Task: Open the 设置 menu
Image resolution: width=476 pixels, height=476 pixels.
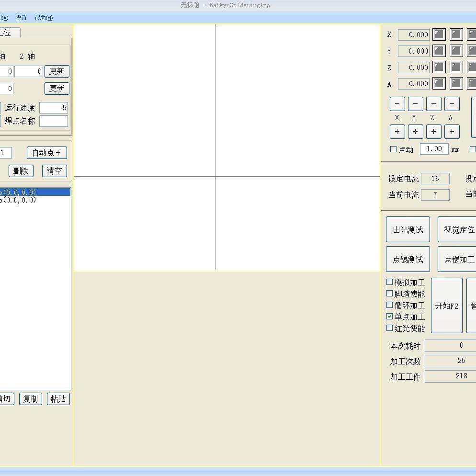Action: 21,18
